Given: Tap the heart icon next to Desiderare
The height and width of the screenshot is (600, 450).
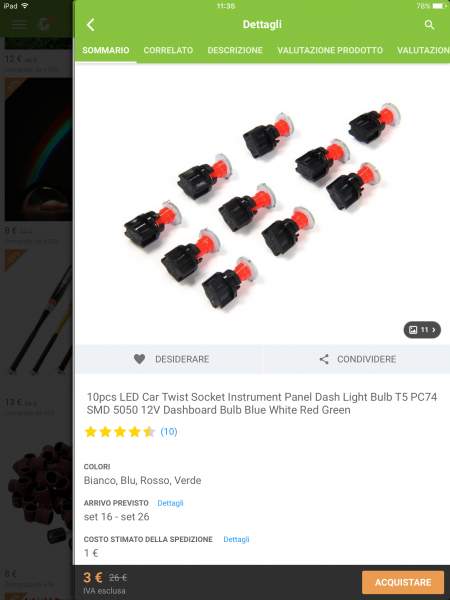Looking at the screenshot, I should [139, 359].
